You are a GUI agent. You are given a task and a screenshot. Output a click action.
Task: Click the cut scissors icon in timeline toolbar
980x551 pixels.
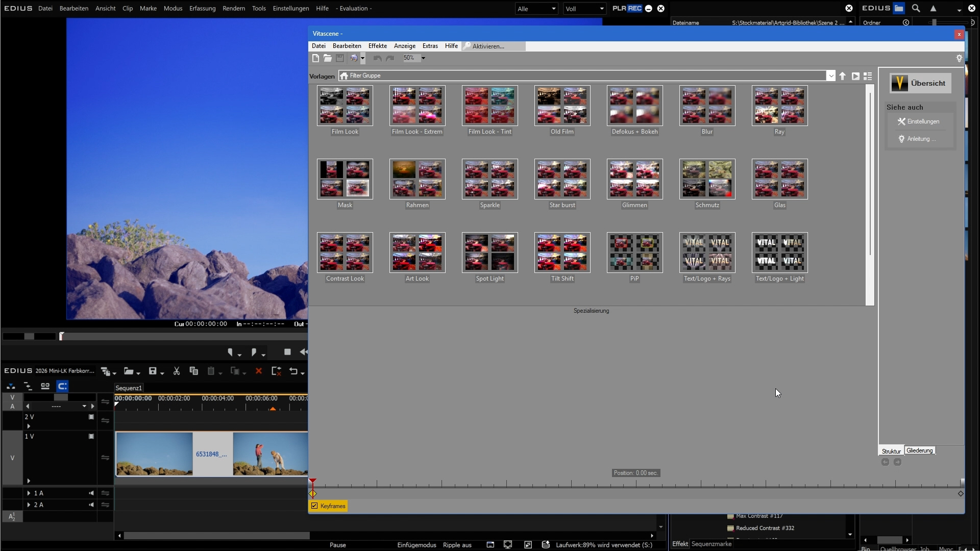tap(177, 371)
